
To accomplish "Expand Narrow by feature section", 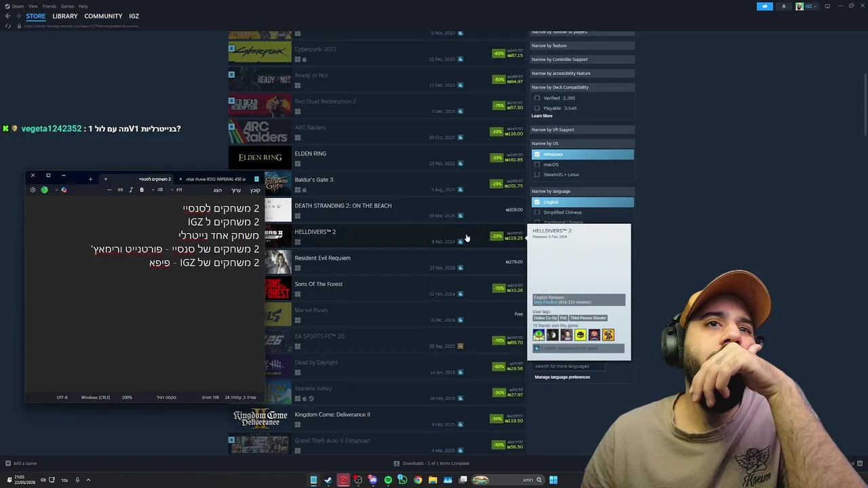I will [582, 45].
